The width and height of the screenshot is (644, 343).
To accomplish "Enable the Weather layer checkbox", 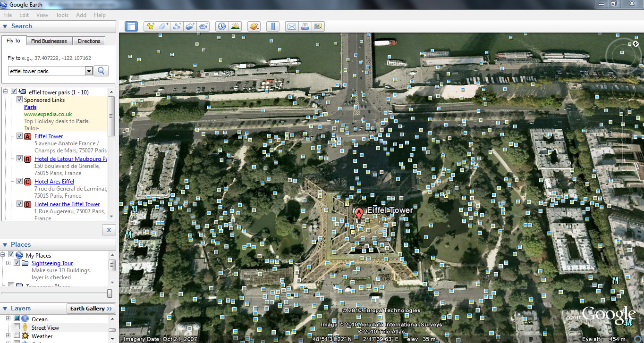I will [x=17, y=335].
